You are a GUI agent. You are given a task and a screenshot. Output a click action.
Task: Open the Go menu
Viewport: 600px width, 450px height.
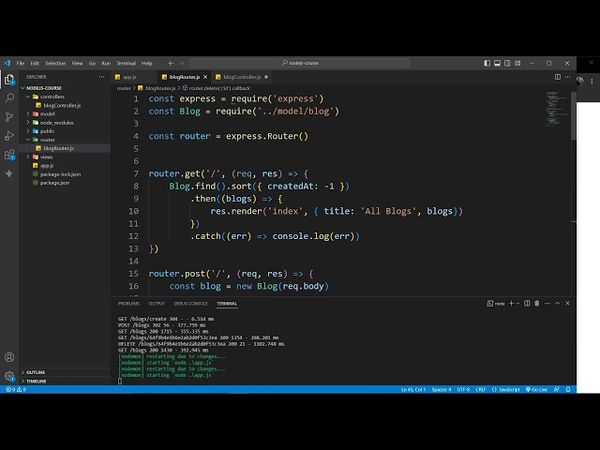click(92, 63)
